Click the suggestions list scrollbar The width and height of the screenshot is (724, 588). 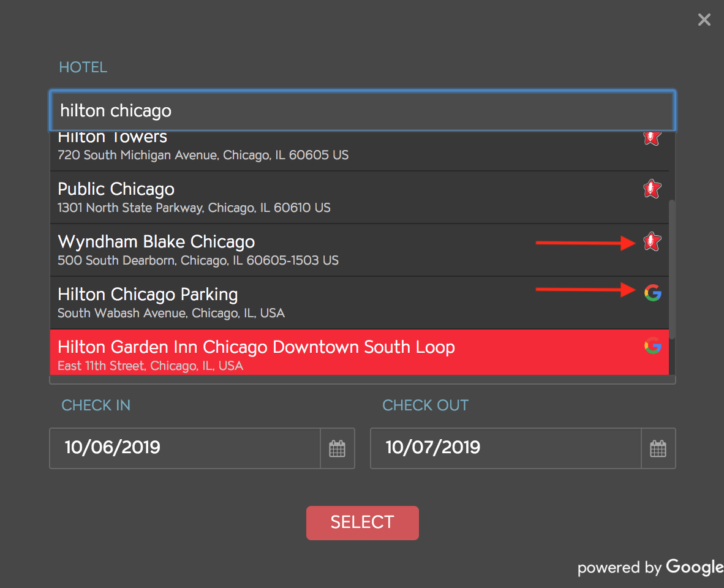[x=673, y=269]
